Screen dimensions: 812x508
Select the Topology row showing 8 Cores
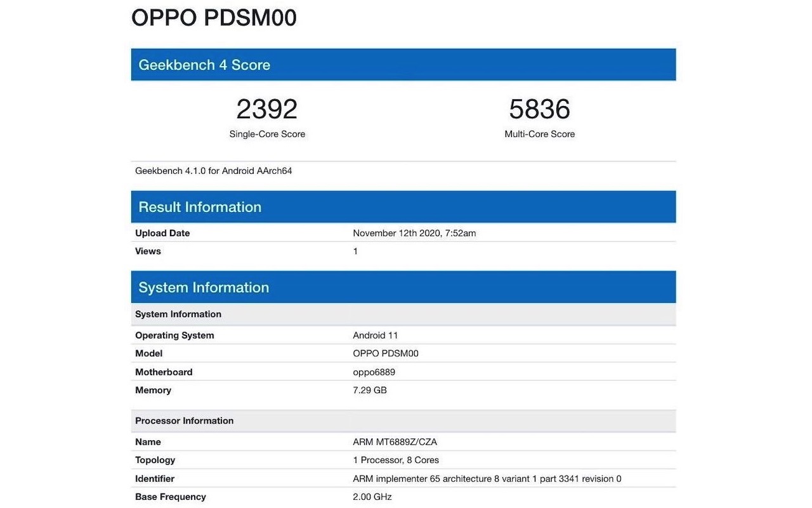point(396,460)
